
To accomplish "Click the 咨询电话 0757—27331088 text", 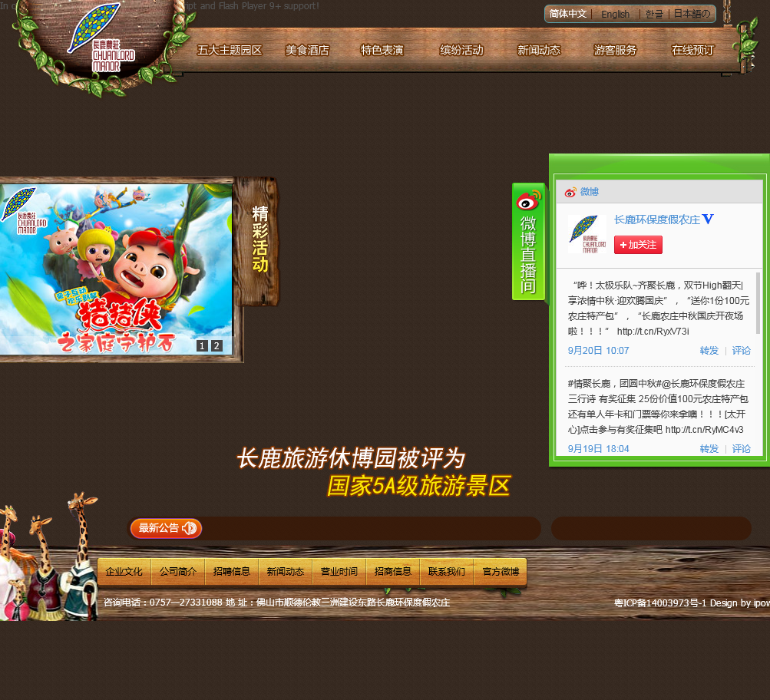I will click(163, 603).
